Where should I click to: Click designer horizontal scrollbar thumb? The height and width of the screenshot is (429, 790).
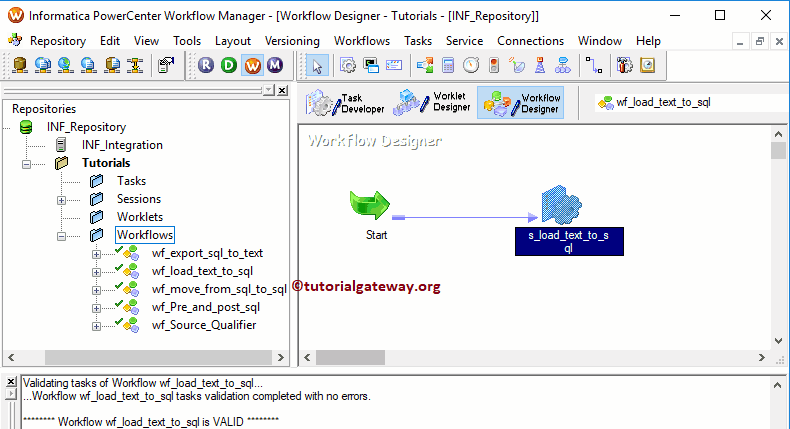coord(350,357)
